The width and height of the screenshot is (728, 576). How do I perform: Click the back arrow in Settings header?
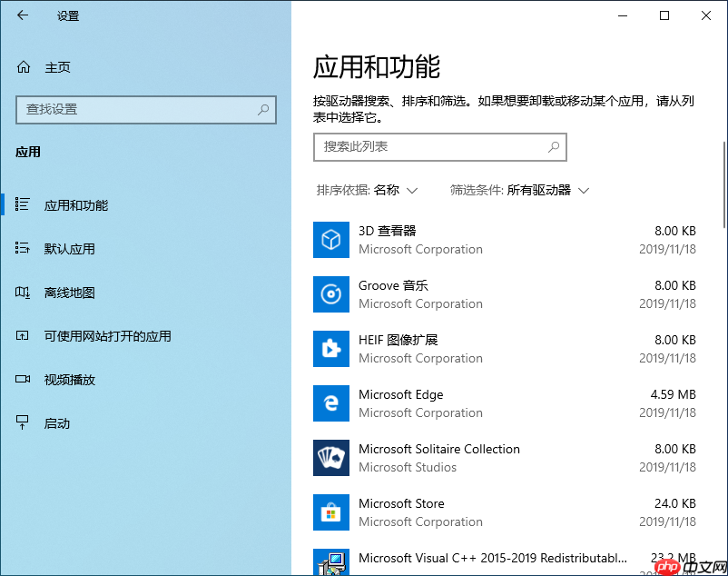[23, 15]
